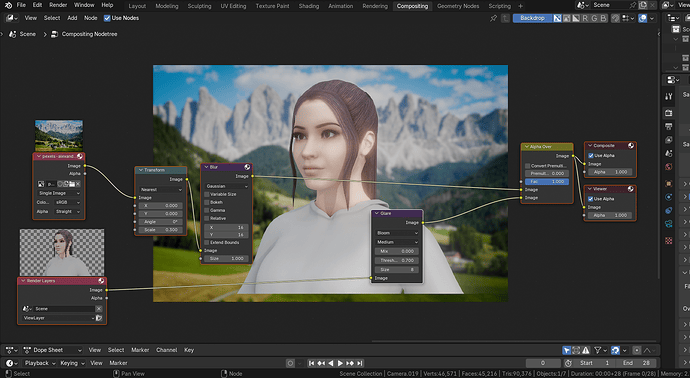Screen dimensions: 690x378
Task: Enable Gamma in Blur node
Action: [x=207, y=210]
